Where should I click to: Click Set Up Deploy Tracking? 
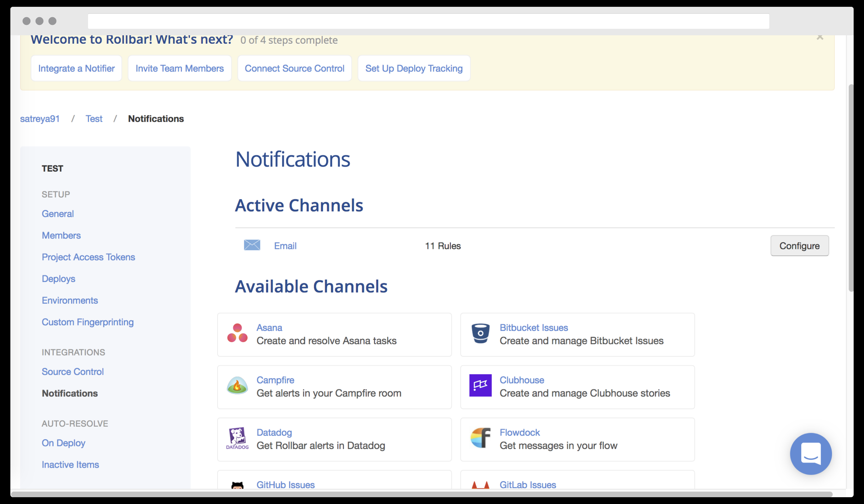tap(414, 68)
